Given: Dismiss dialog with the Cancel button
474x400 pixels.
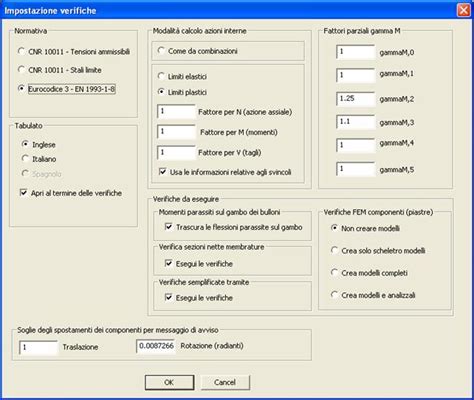Looking at the screenshot, I should click(225, 382).
